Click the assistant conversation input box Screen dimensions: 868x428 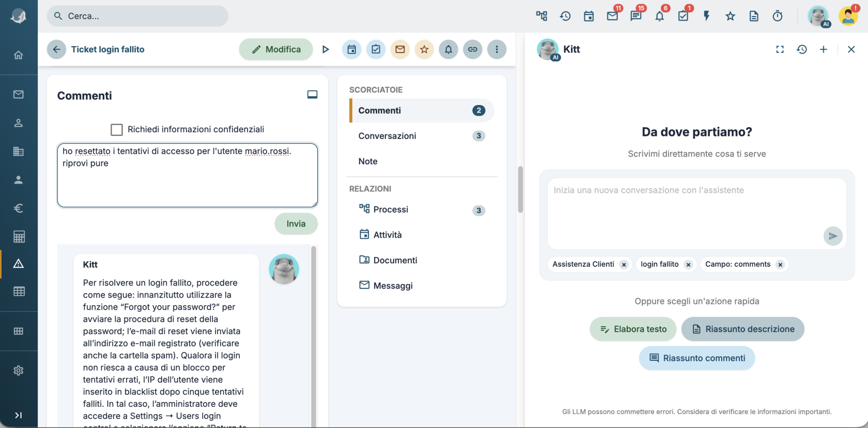[x=697, y=213]
